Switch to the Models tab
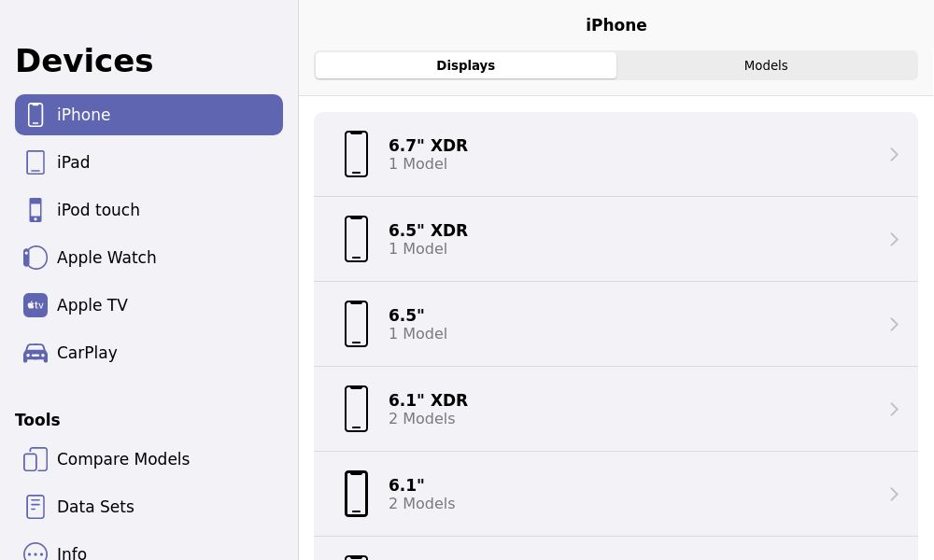Screen dimensions: 934x560 [x=766, y=65]
